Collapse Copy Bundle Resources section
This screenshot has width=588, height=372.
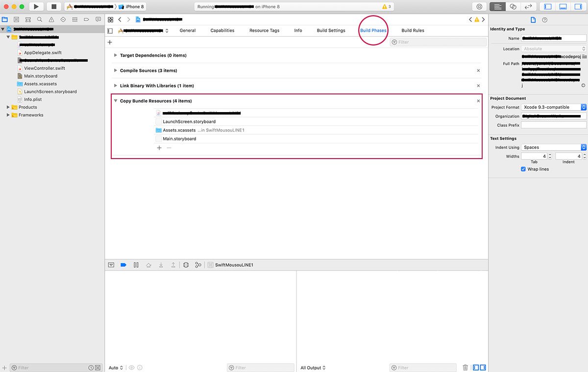(116, 101)
